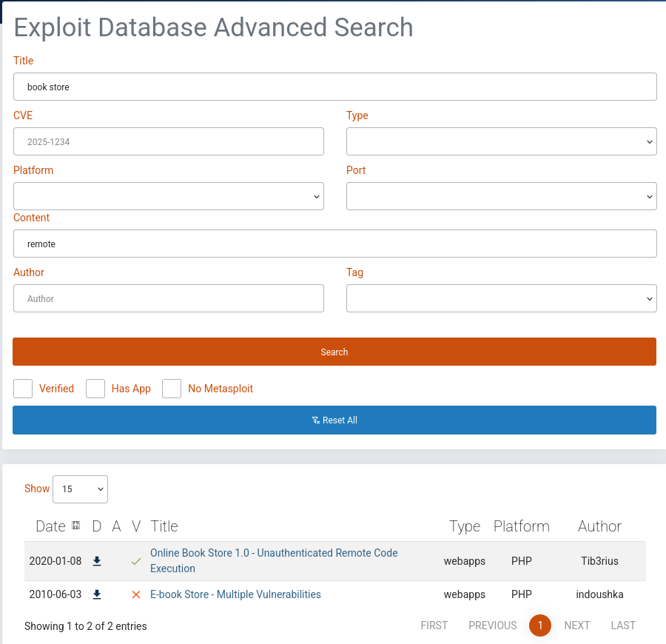Viewport: 666px width, 644px height.
Task: Click author name indoushka
Action: [599, 594]
